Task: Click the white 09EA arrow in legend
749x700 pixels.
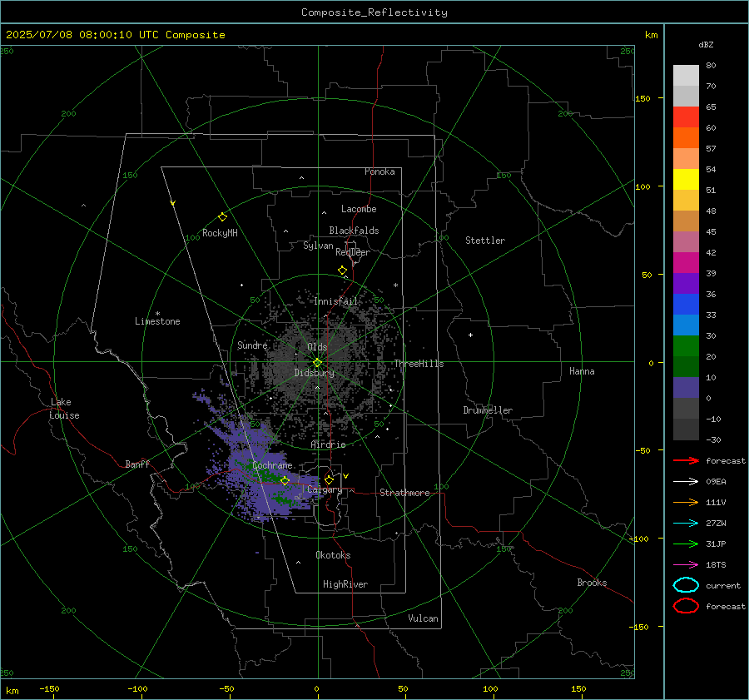Action: (686, 481)
